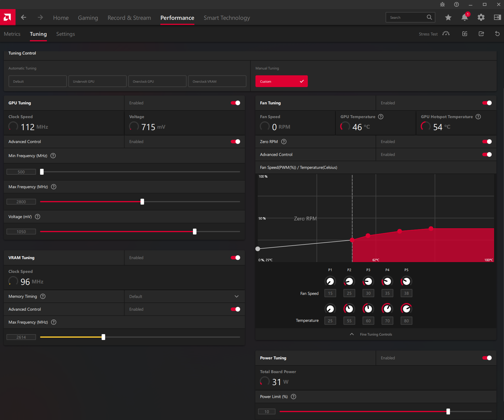The height and width of the screenshot is (420, 504).
Task: Choose the Overclock VRAM preset
Action: click(217, 81)
